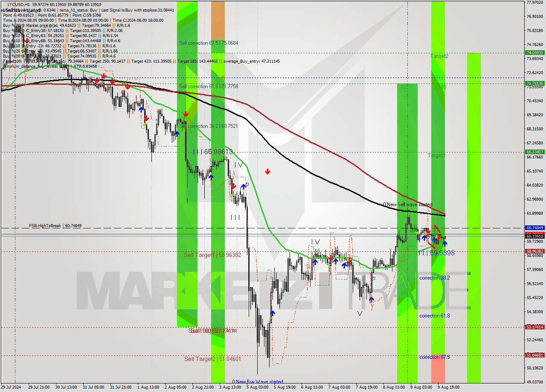Click the LTCUSD,H1 symbol header text
Viewport: 546px width, 392px height.
[x=18, y=4]
